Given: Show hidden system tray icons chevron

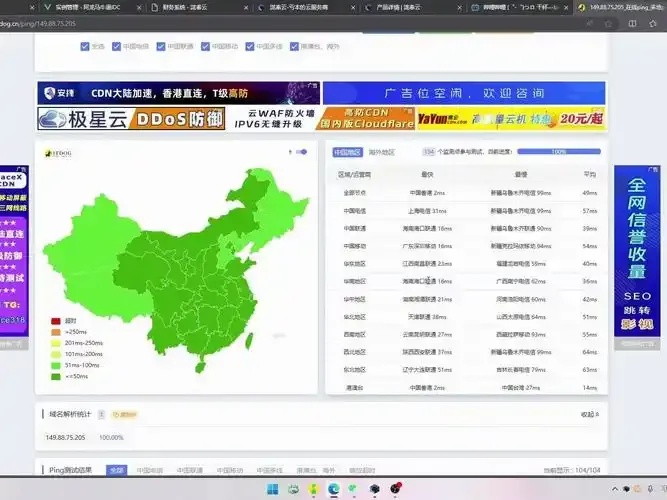Looking at the screenshot, I should click(x=615, y=489).
